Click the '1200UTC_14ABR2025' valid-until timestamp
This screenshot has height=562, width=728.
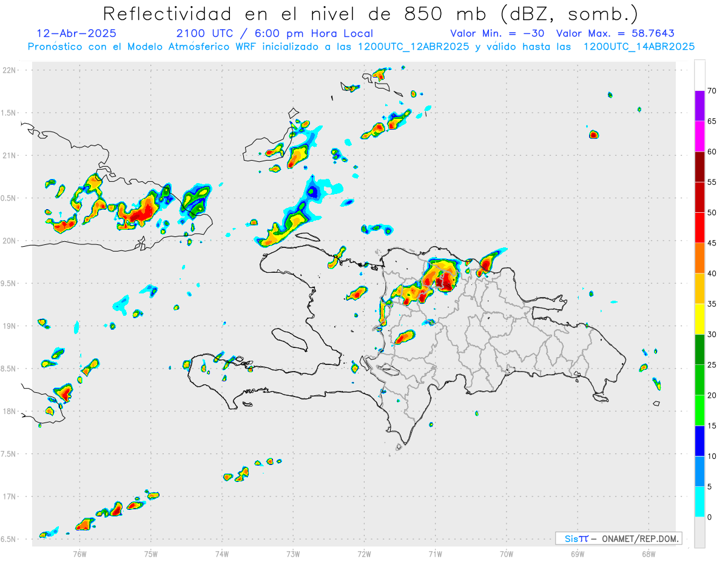(639, 47)
